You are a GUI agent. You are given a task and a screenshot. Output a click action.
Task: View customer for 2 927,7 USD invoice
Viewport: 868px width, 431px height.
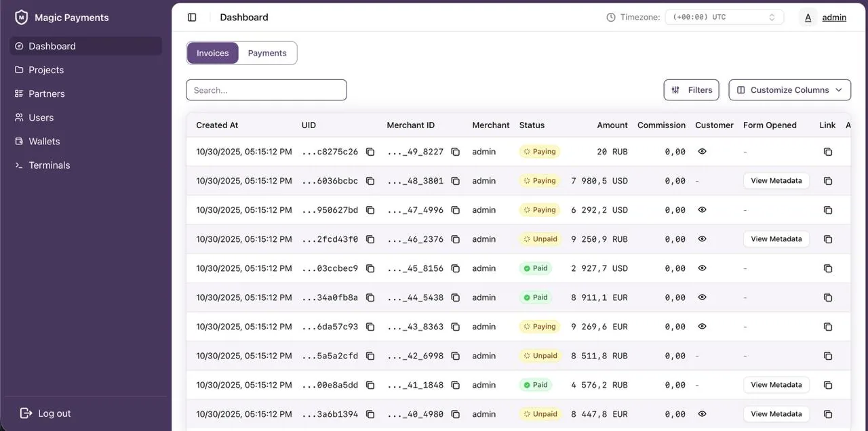click(x=702, y=268)
